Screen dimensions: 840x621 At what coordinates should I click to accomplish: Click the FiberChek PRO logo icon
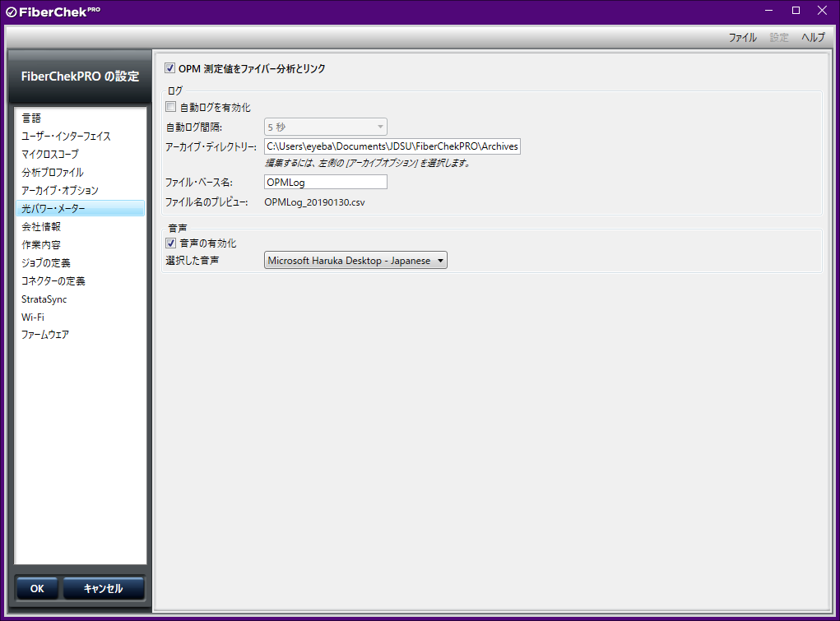click(12, 12)
